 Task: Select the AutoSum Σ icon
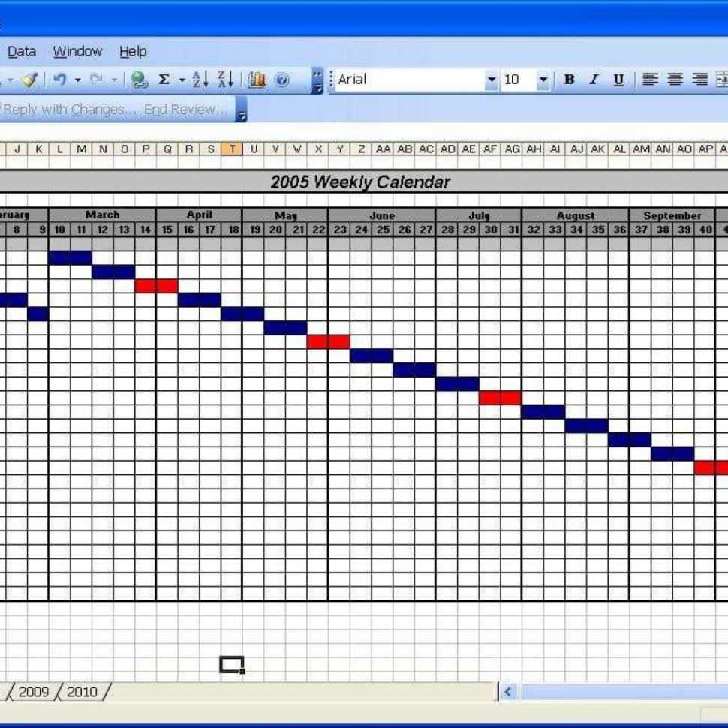pos(164,79)
